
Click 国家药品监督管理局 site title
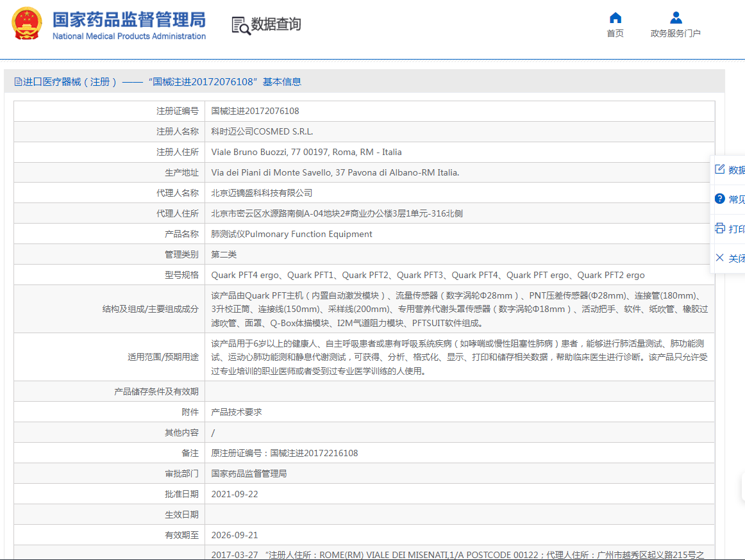click(129, 19)
